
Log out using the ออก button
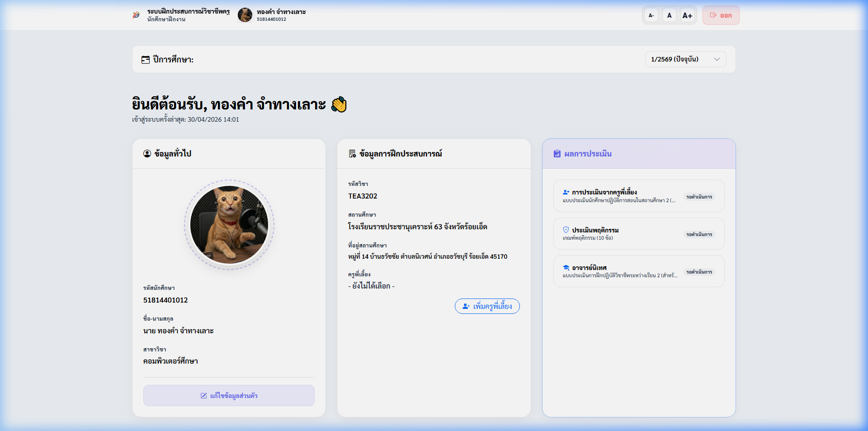click(x=721, y=15)
